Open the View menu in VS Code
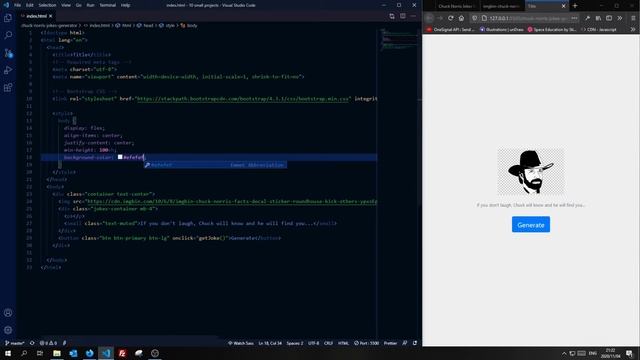The width and height of the screenshot is (640, 360). point(66,5)
